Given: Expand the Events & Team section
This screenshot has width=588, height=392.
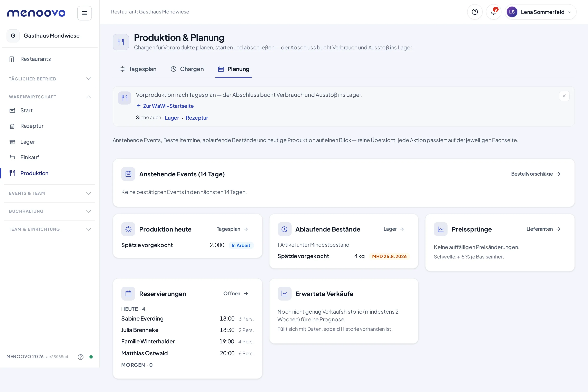Looking at the screenshot, I should pos(50,193).
